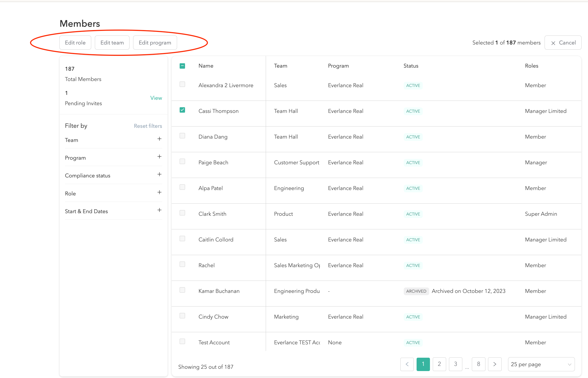
Task: Select Clark Smith's row checkbox
Action: pos(182,213)
